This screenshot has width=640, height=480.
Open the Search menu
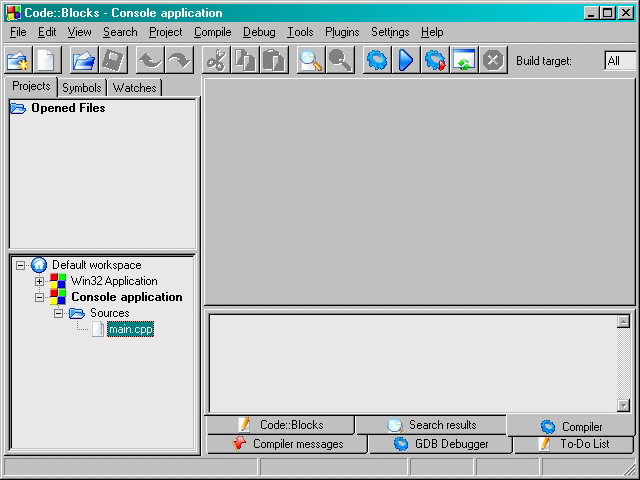tap(120, 32)
